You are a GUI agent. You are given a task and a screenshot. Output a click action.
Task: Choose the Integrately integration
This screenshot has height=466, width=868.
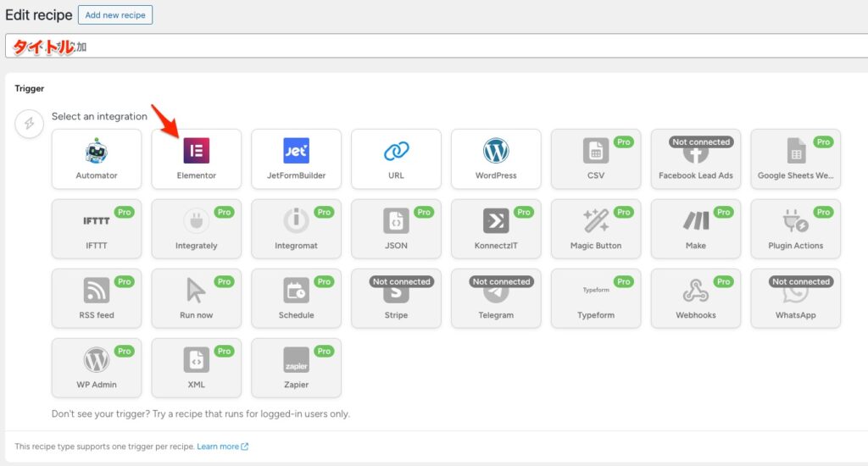197,229
